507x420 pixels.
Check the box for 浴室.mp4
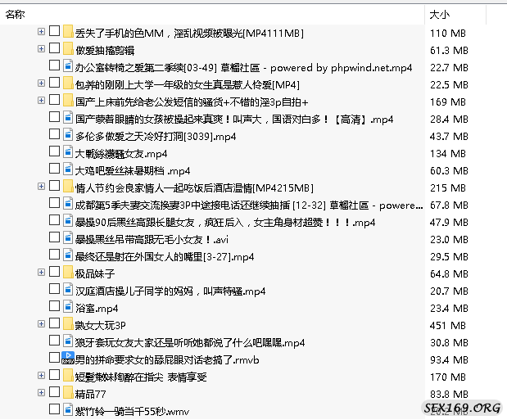[54, 309]
